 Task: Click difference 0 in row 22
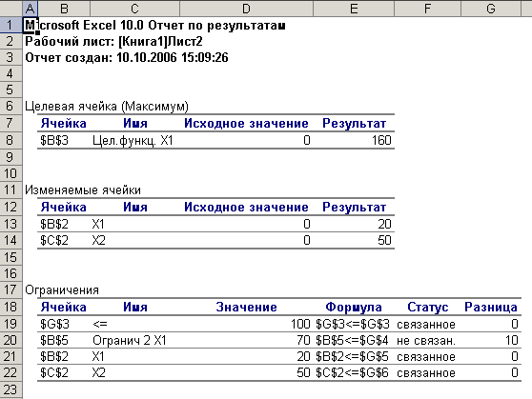(x=515, y=373)
